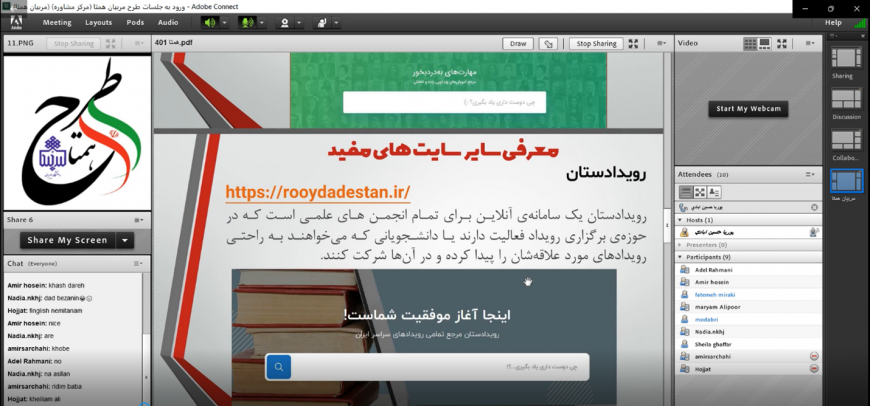Switch Video pod to grid view
The width and height of the screenshot is (870, 406).
(x=750, y=43)
